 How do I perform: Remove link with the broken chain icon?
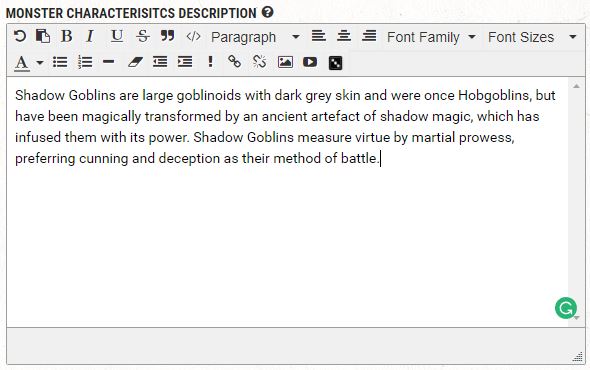coord(260,62)
